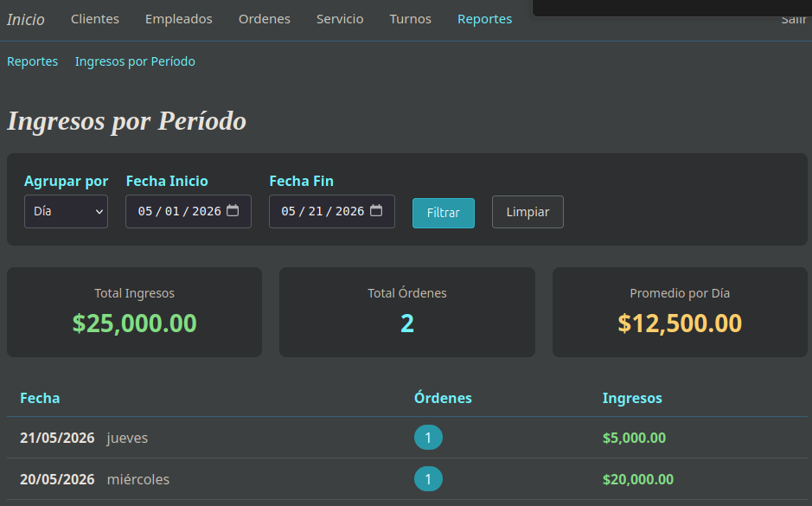Click the Agrupar por label
812x506 pixels.
67,181
